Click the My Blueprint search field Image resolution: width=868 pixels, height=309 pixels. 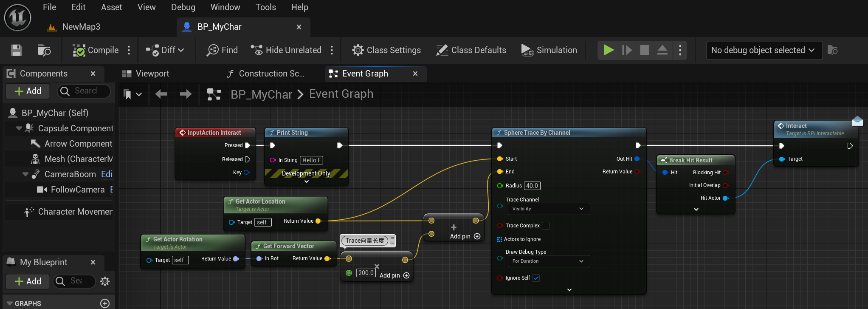(x=74, y=281)
